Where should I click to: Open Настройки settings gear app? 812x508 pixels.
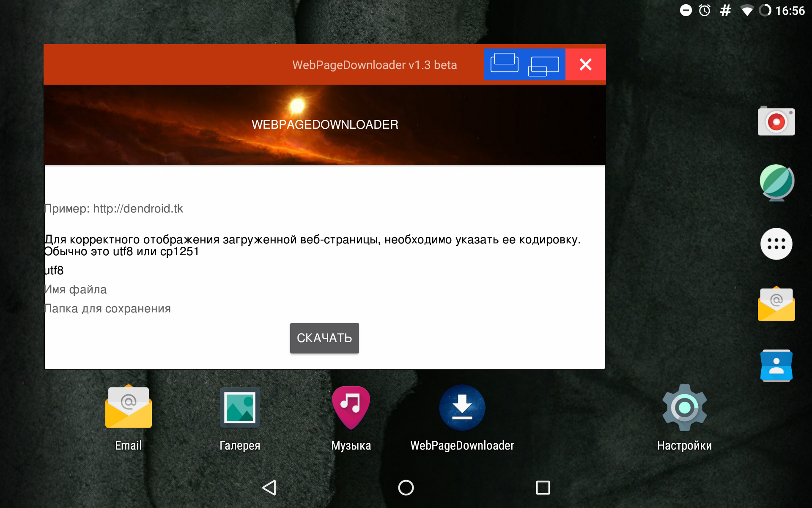(x=684, y=408)
